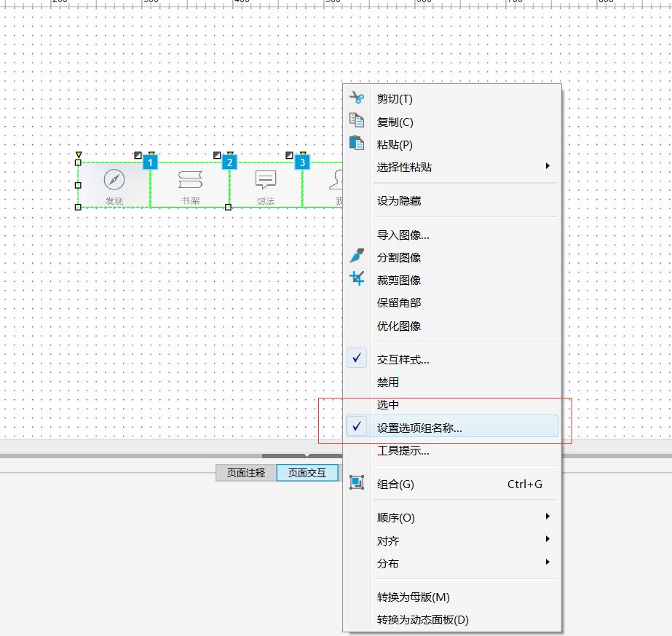Toggle 设置选项组名称 checked item
This screenshot has width=672, height=636.
419,428
